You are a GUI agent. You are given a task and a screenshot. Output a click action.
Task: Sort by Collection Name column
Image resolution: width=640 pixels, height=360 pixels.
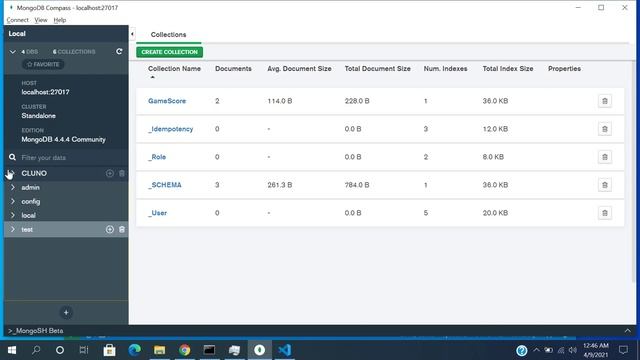pos(174,69)
